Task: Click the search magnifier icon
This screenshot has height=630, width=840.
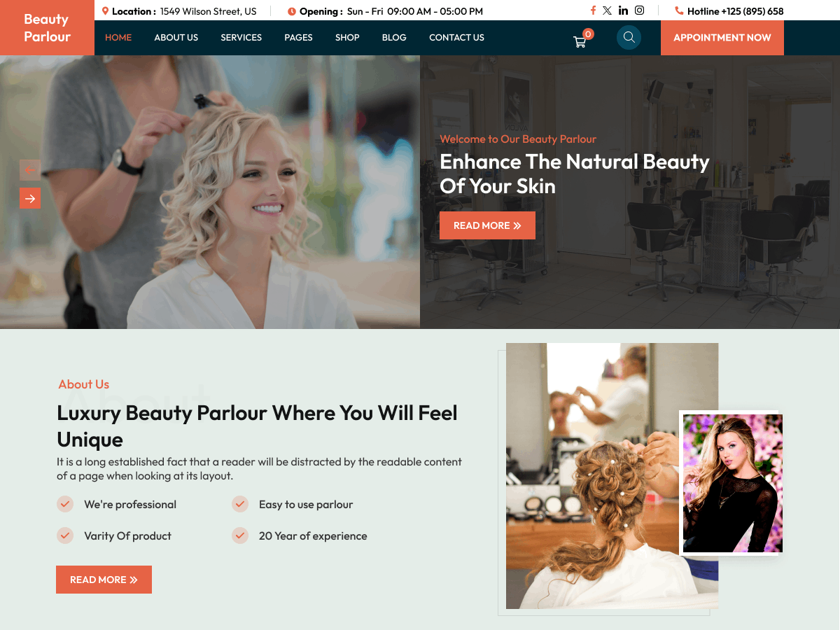Action: (x=629, y=37)
